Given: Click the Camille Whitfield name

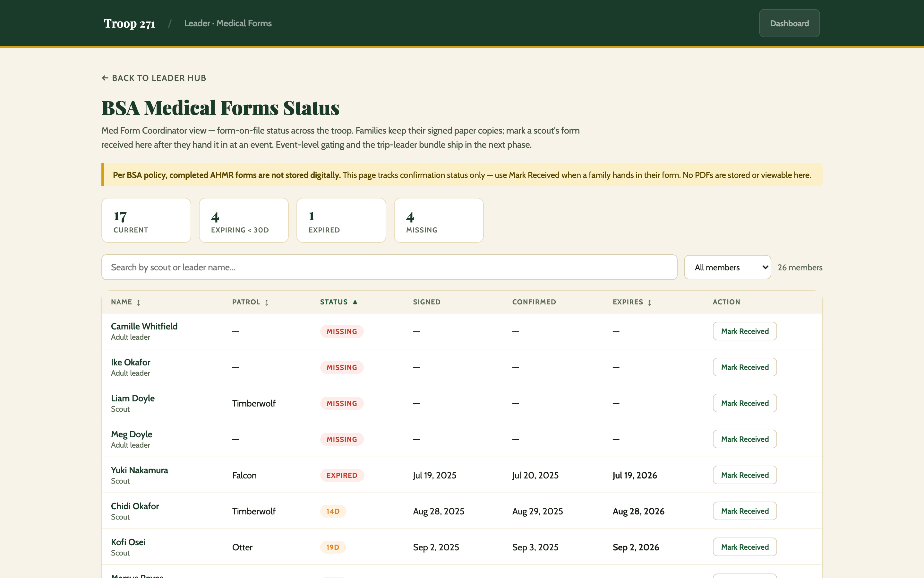Looking at the screenshot, I should (x=144, y=326).
